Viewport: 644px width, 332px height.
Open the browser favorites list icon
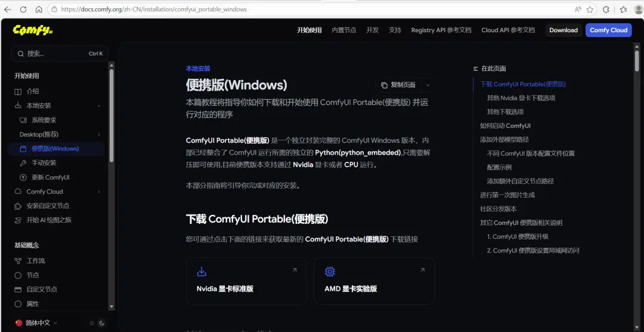pos(623,9)
